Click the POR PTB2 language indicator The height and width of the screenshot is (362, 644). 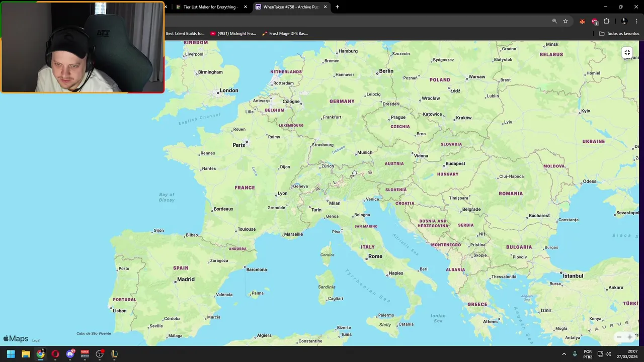[x=588, y=354]
